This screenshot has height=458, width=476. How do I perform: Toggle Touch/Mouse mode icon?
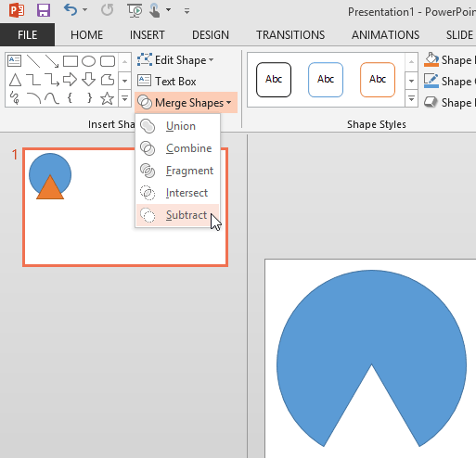point(155,11)
